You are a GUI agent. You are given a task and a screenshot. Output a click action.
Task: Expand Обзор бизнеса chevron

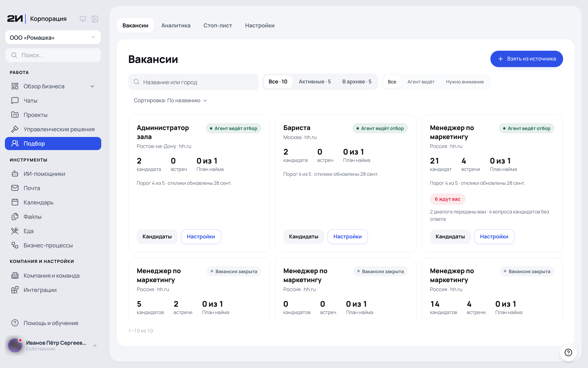point(92,86)
